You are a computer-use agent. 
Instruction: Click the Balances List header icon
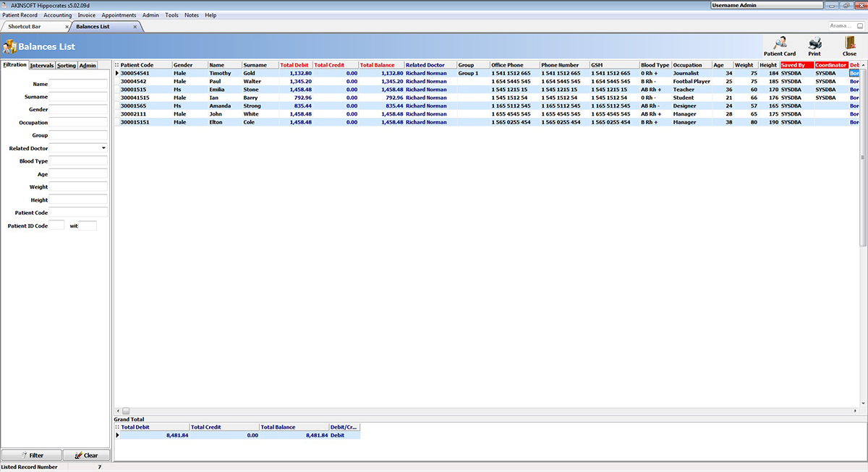(9, 47)
